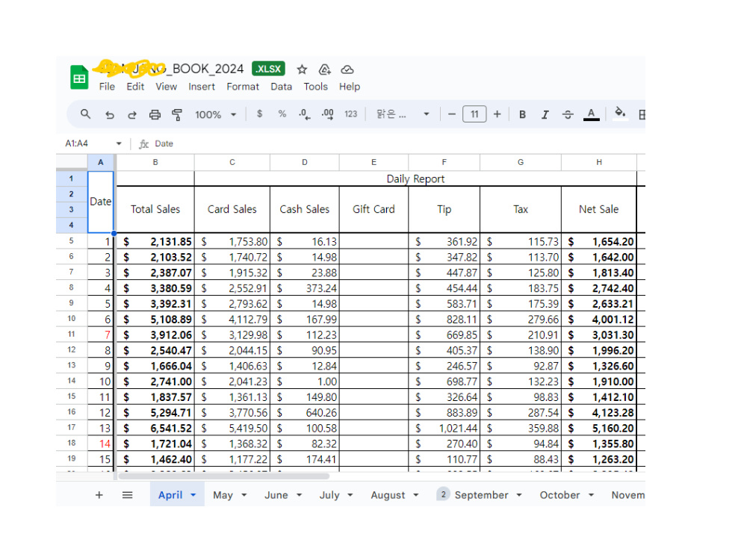The width and height of the screenshot is (747, 560).
Task: Decrease decimal places
Action: [x=304, y=114]
